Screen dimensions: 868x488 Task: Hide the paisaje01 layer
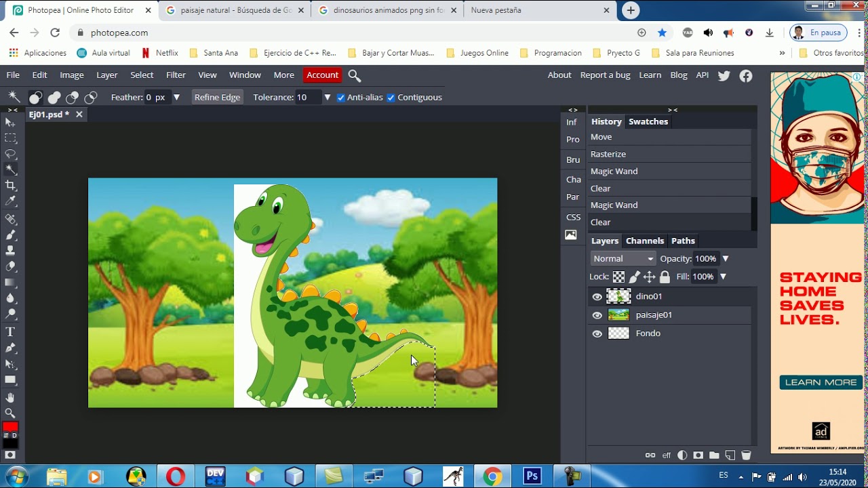point(597,315)
